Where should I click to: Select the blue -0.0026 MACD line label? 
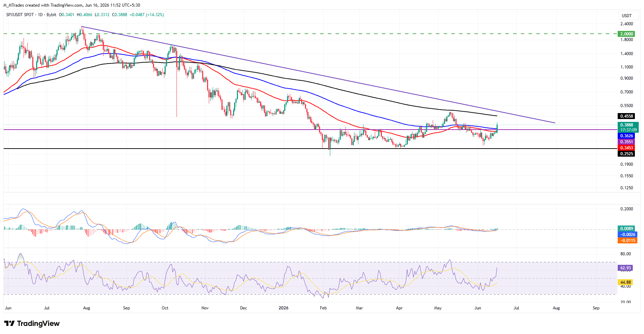pyautogui.click(x=628, y=235)
